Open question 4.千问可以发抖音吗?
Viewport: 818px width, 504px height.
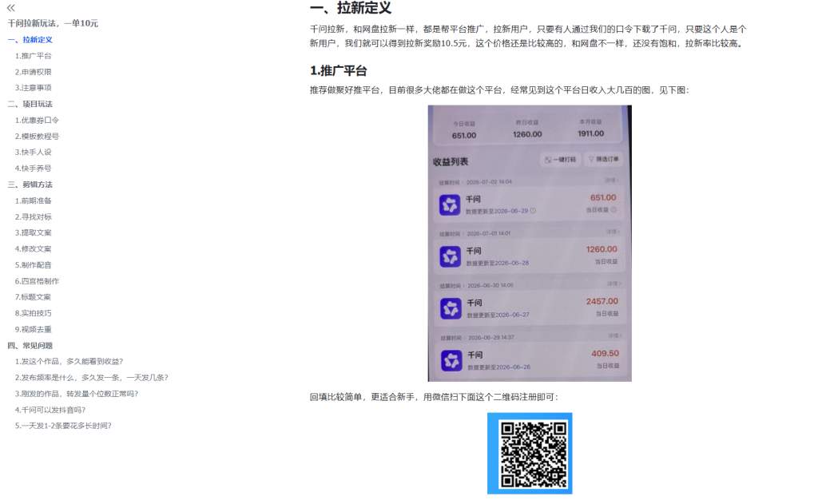(x=50, y=410)
